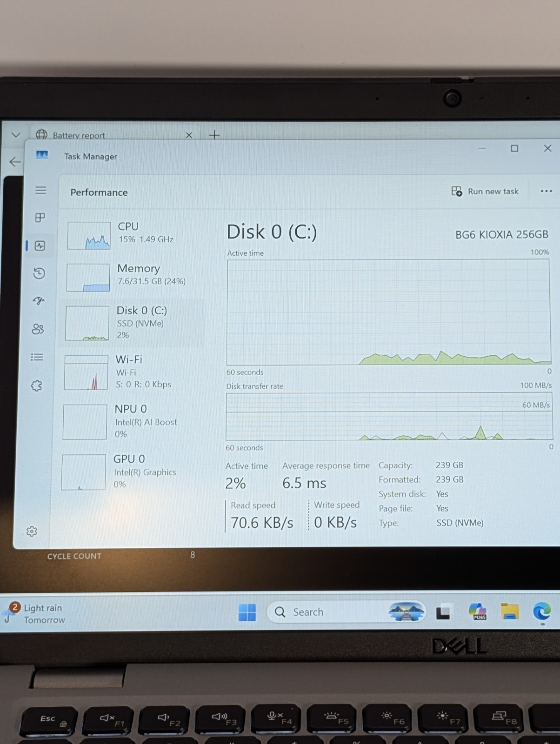Click the BG6 KIOXIA 256GB disk model
This screenshot has height=744, width=560.
(x=502, y=234)
